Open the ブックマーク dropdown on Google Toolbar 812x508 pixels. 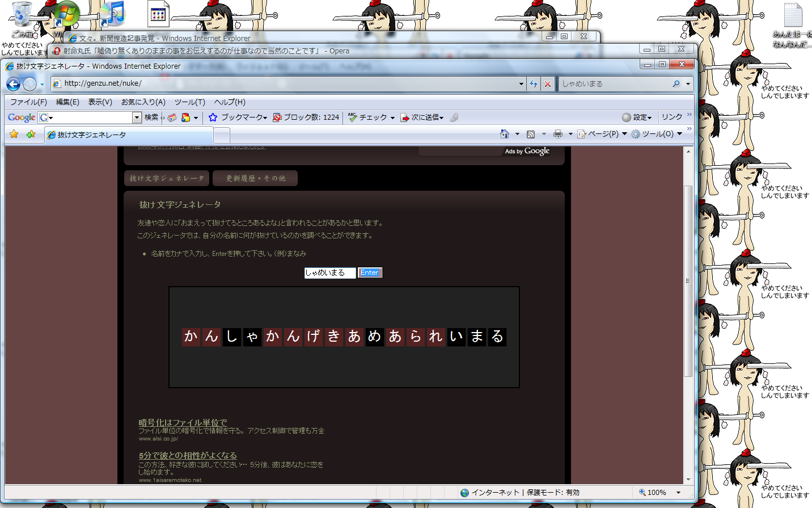238,117
